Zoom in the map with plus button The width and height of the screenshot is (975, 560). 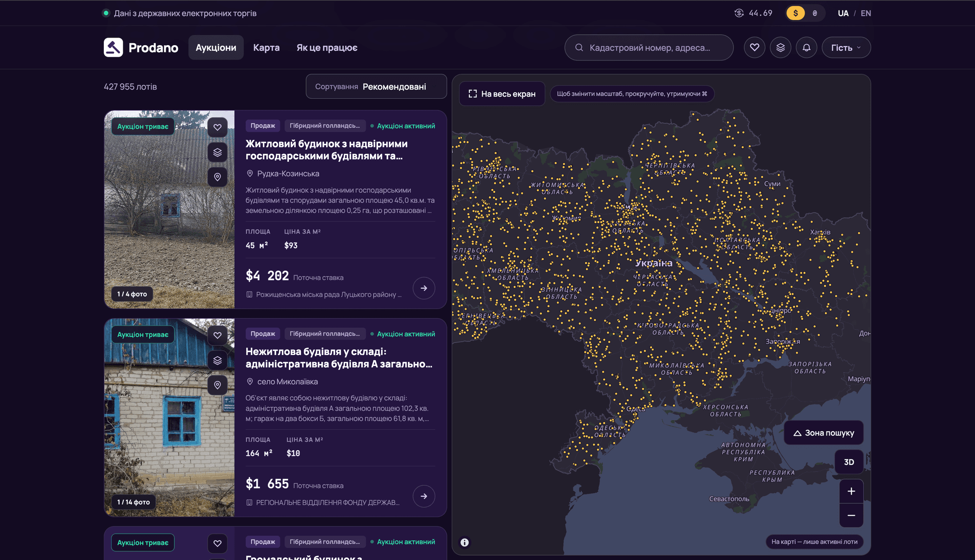[x=851, y=491]
